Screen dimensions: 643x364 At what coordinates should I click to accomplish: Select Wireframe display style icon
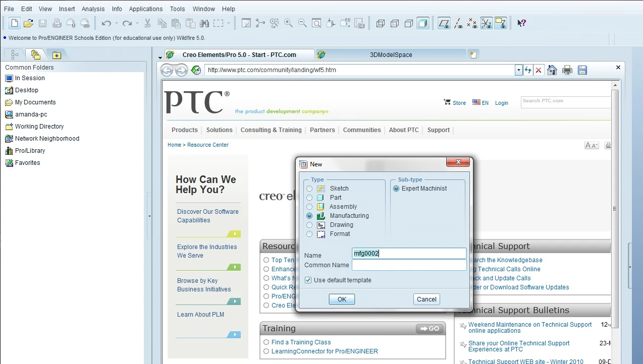point(381,23)
